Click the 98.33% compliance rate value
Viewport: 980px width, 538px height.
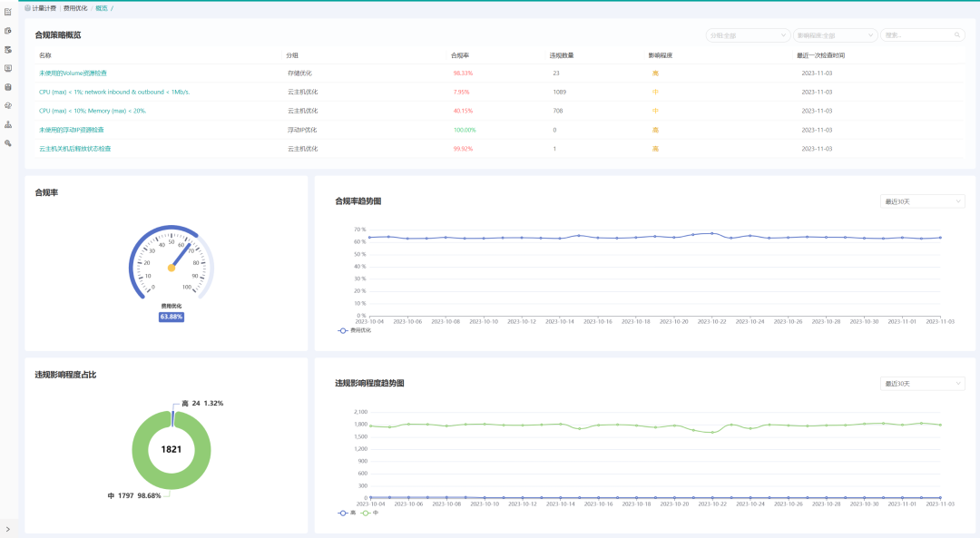point(463,73)
